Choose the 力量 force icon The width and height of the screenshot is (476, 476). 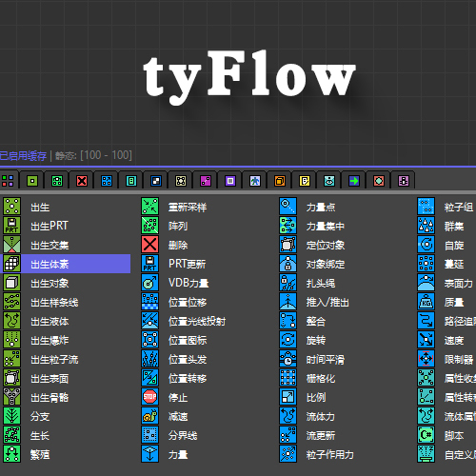click(149, 453)
